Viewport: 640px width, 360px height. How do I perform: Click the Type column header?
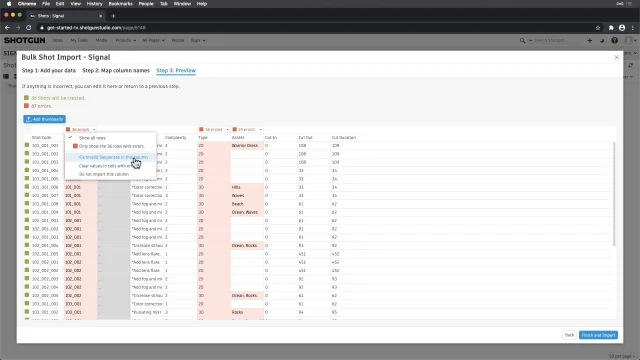coord(203,138)
